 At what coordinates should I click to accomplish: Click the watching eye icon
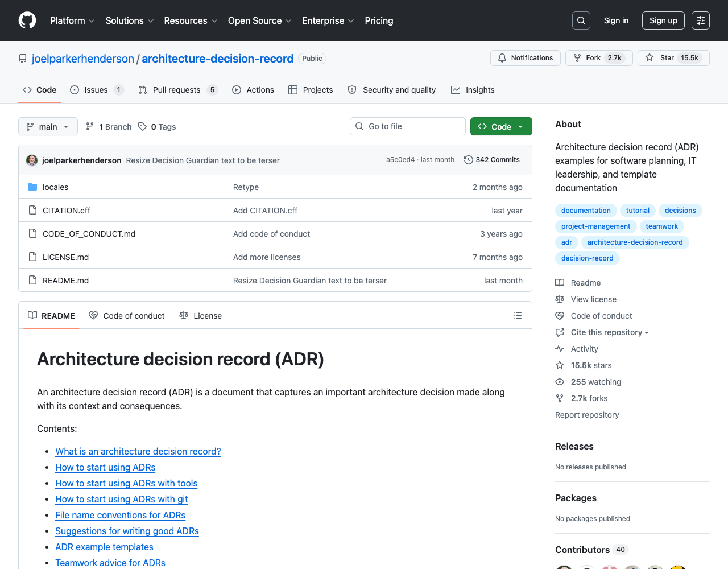(560, 382)
